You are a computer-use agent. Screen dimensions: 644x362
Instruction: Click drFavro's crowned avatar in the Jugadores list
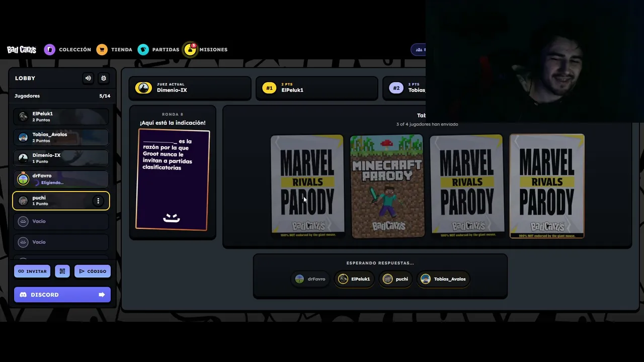click(23, 178)
